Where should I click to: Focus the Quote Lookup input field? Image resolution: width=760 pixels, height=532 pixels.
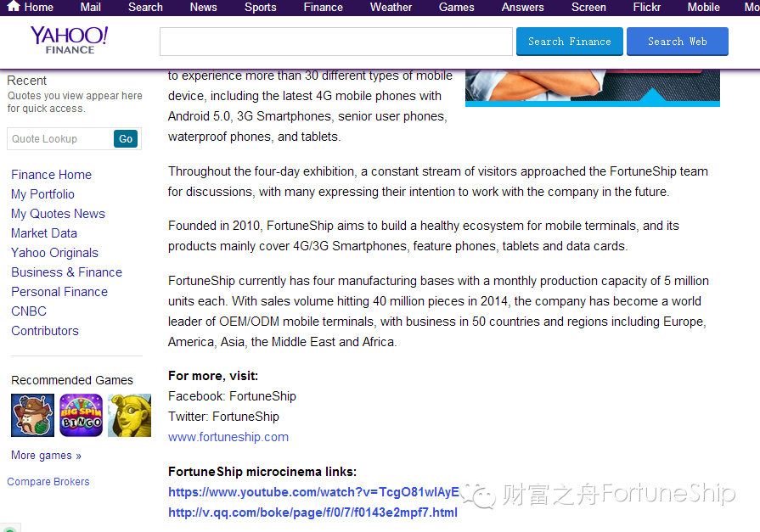[60, 139]
